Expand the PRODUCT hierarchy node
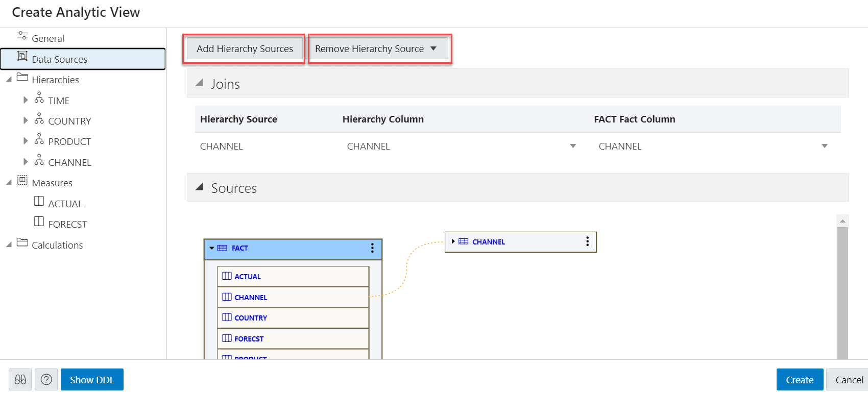 [x=26, y=141]
